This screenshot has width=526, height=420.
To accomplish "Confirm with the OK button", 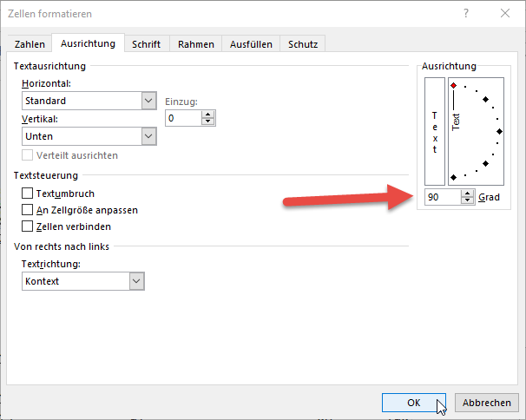I will pos(414,403).
